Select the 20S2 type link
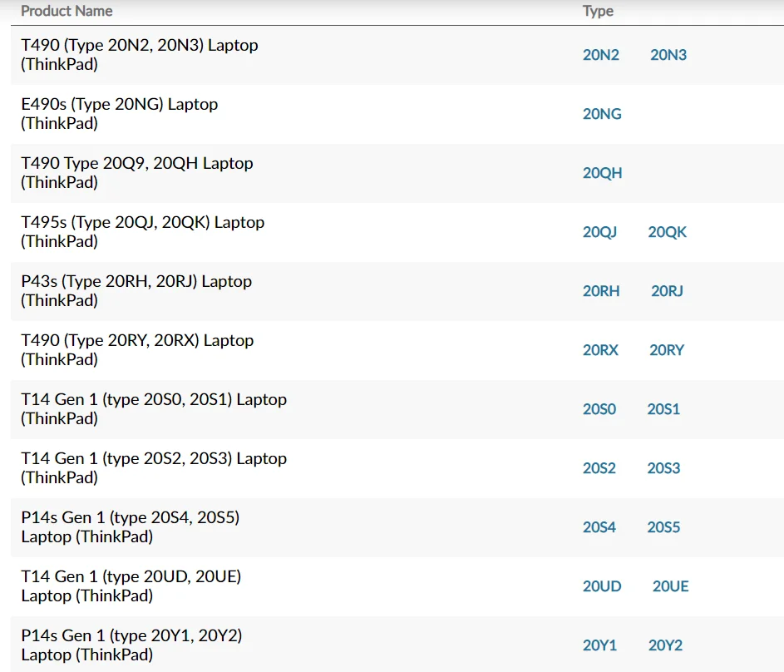The width and height of the screenshot is (784, 672). pyautogui.click(x=599, y=468)
